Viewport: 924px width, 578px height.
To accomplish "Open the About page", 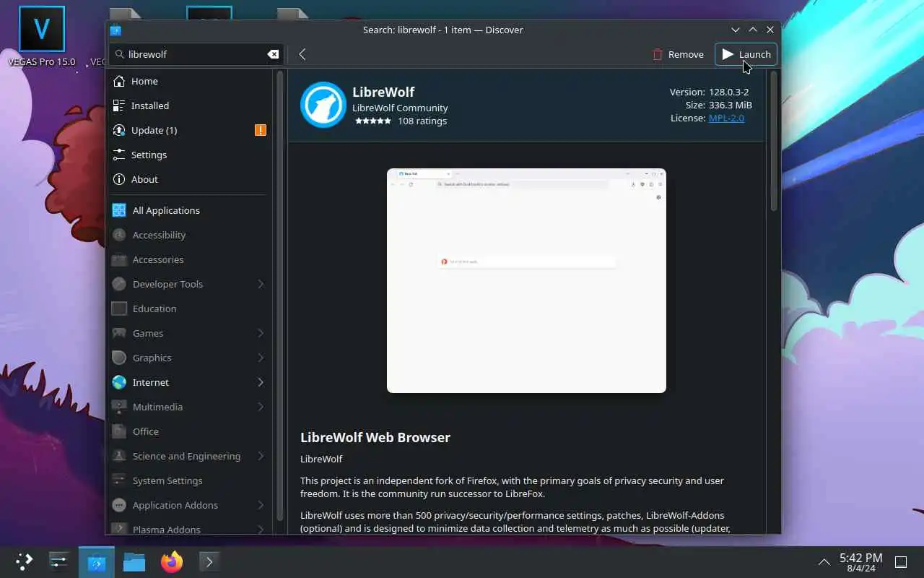I will click(x=189, y=179).
